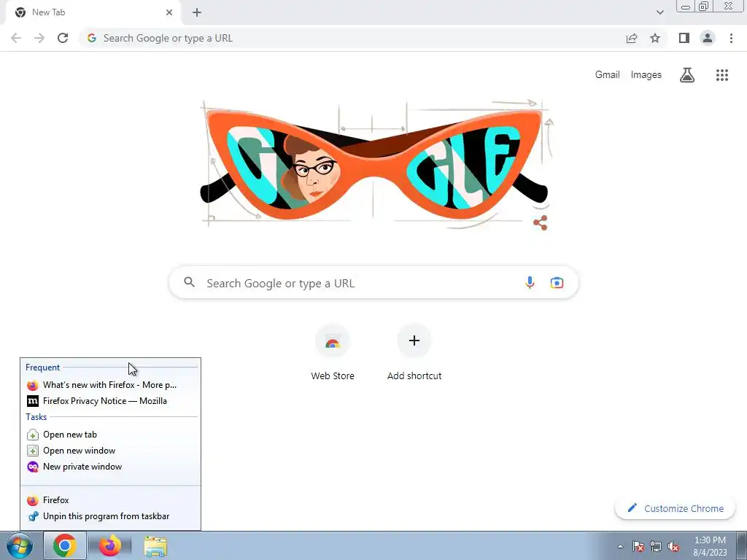Click the share this page icon in address bar
Screen dimensions: 747x560
[x=632, y=38]
